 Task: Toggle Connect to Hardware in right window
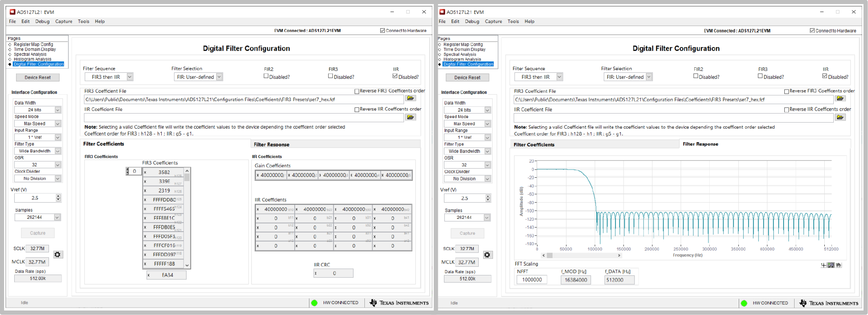812,31
